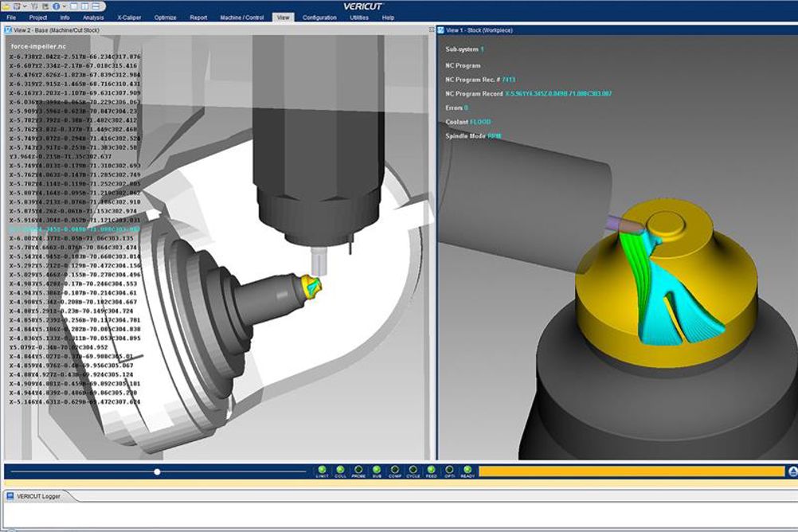
Task: Click the small impeller part in View 2
Action: 311,288
